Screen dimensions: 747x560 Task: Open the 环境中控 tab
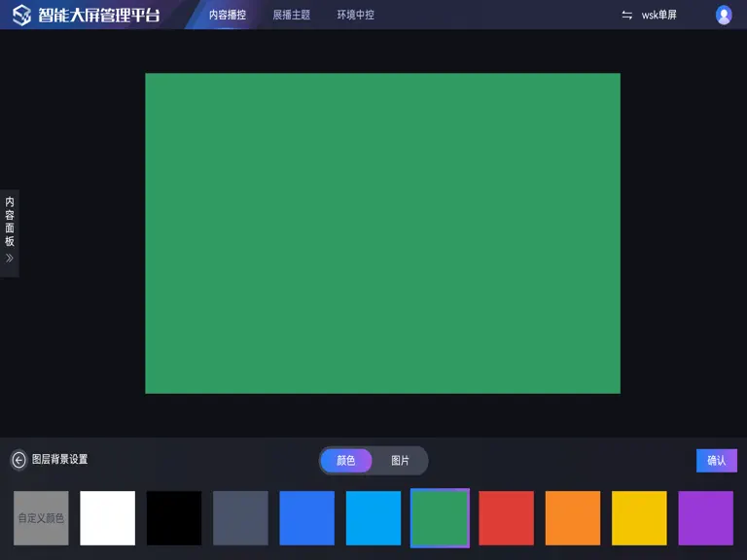(x=356, y=15)
